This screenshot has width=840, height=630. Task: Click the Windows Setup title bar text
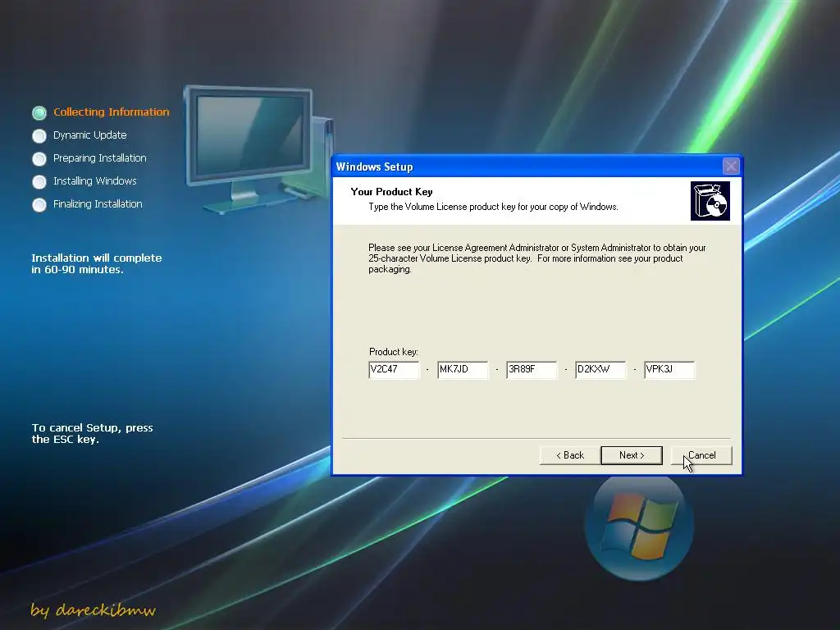[374, 167]
